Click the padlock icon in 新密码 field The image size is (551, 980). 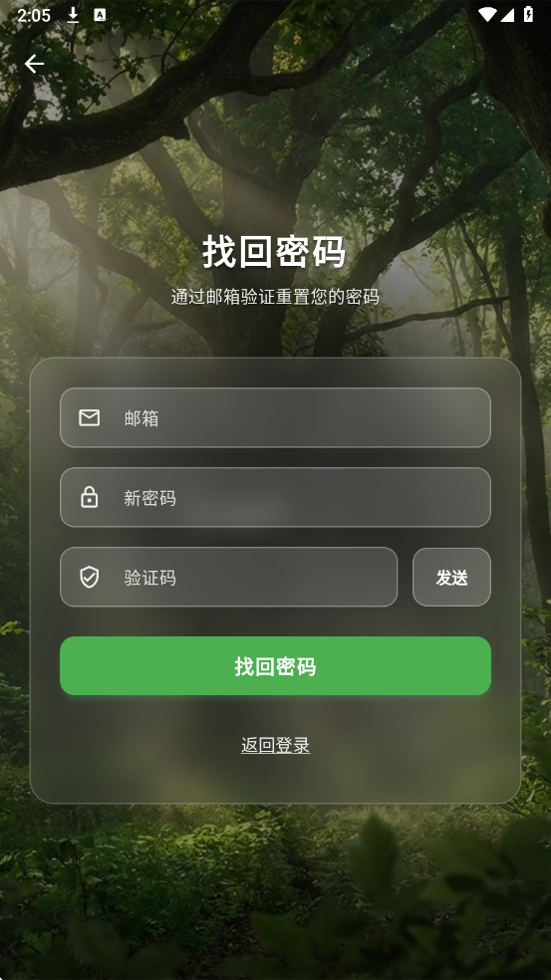point(90,498)
